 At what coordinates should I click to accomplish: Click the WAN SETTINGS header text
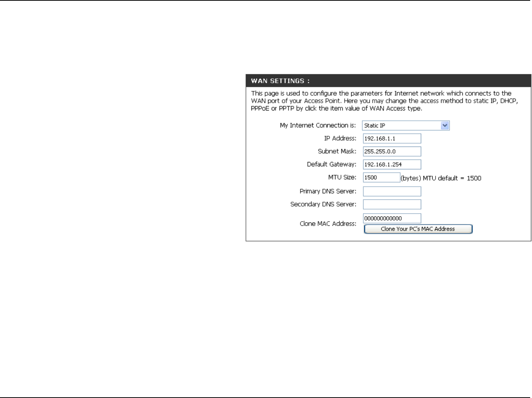(x=280, y=81)
